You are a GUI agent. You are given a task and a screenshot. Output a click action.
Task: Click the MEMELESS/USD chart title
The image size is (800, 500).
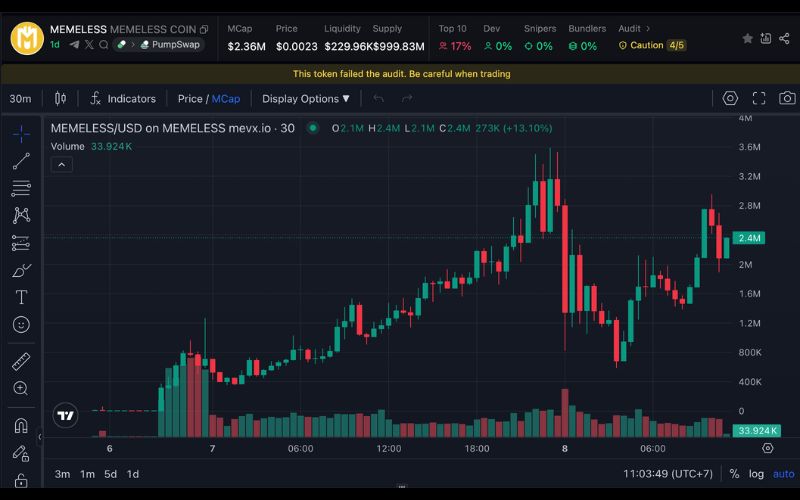coord(172,128)
